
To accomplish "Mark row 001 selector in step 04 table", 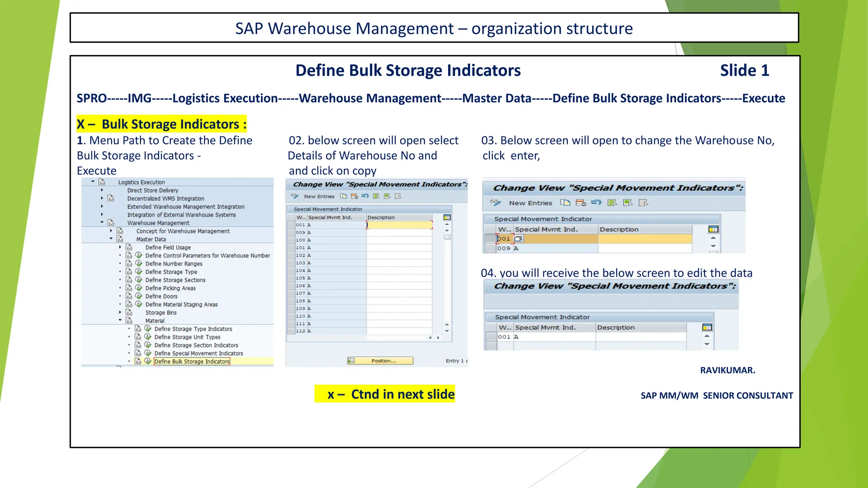I will [492, 337].
